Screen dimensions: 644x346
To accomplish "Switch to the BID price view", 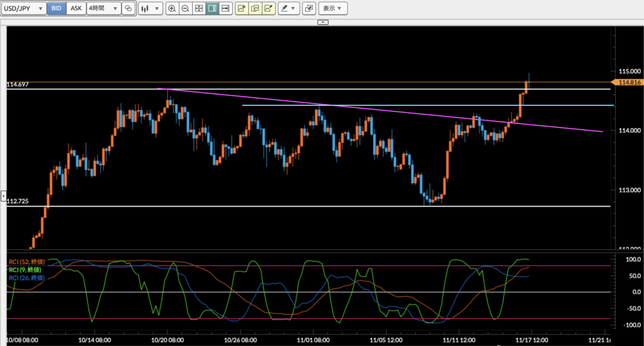I will coord(56,8).
